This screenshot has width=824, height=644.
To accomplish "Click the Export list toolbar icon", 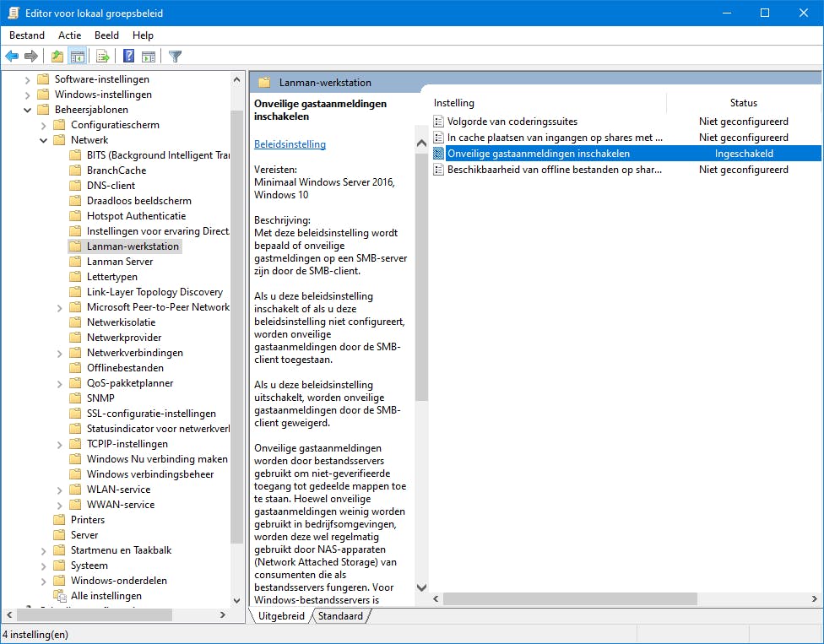I will 103,57.
